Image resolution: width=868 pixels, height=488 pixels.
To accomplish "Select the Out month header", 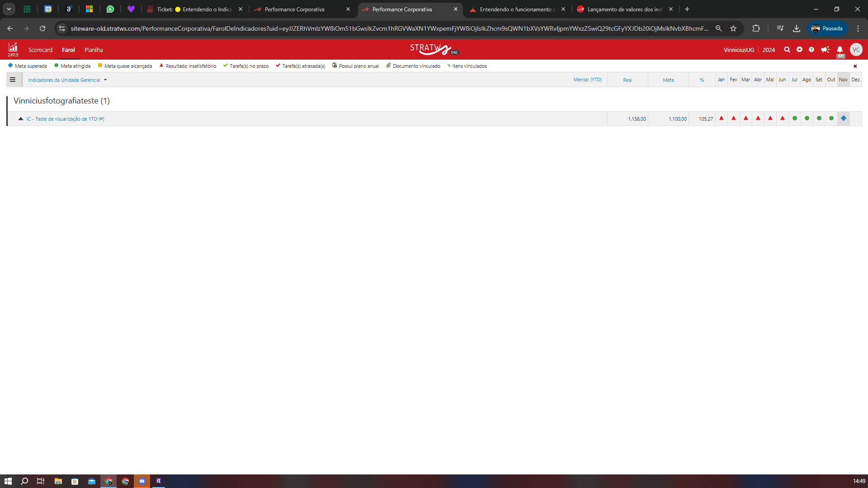I will pos(831,80).
